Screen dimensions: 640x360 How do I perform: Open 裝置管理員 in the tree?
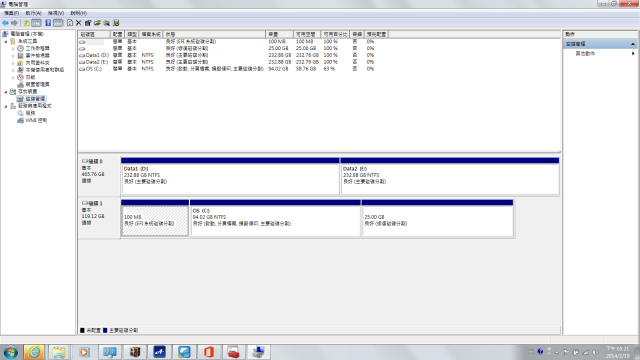(37, 84)
